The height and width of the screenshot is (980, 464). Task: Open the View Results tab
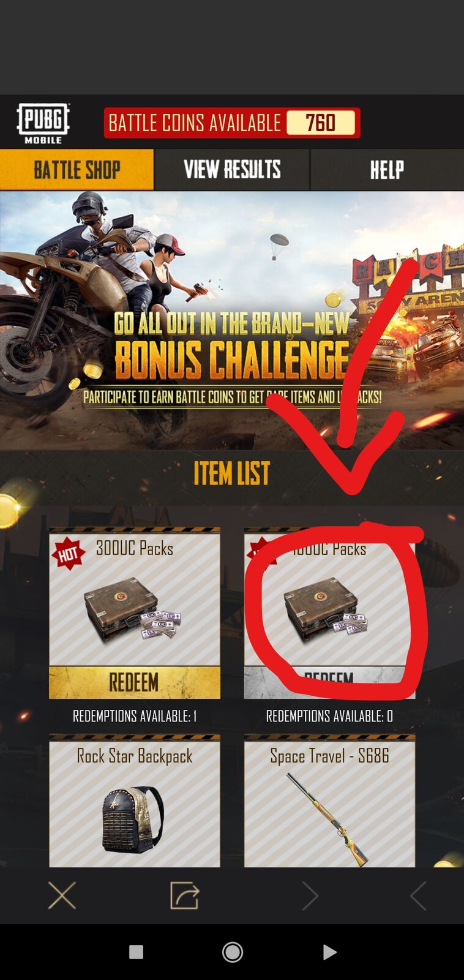point(232,170)
